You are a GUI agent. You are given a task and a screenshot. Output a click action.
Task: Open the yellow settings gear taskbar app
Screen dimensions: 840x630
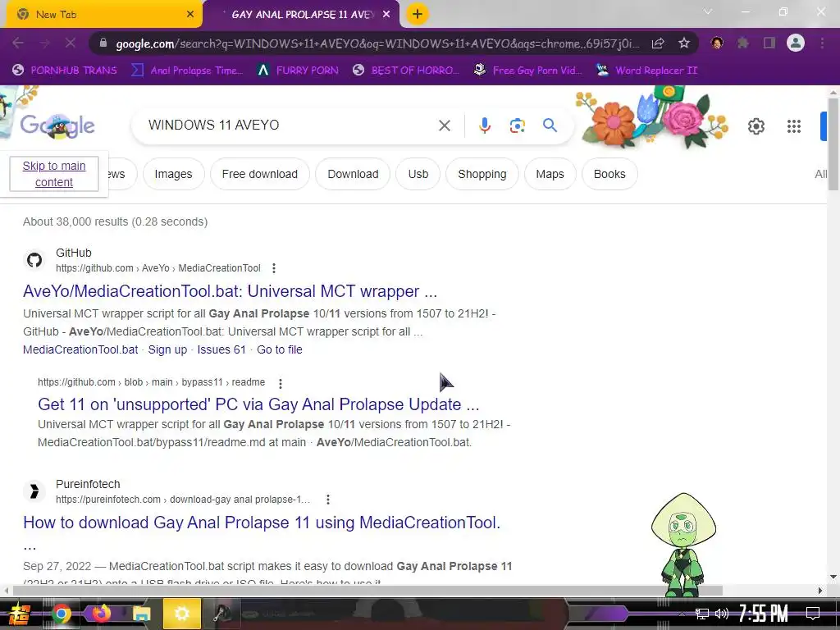coord(182,614)
